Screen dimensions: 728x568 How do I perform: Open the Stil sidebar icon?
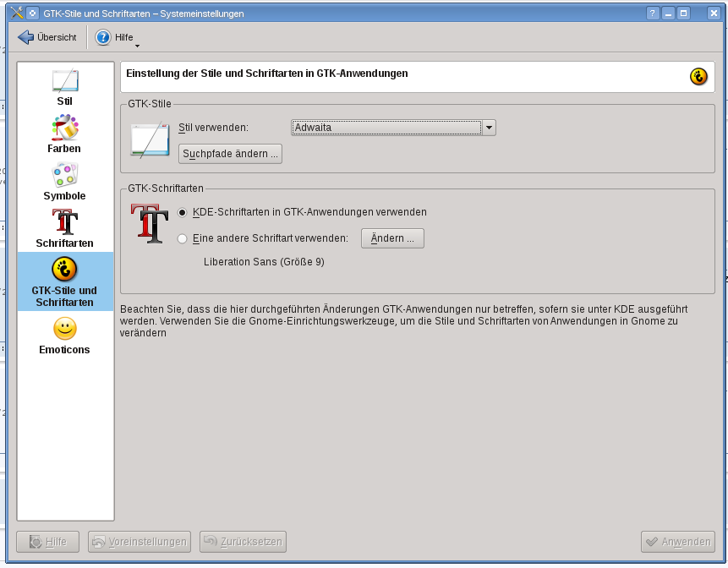pyautogui.click(x=65, y=81)
